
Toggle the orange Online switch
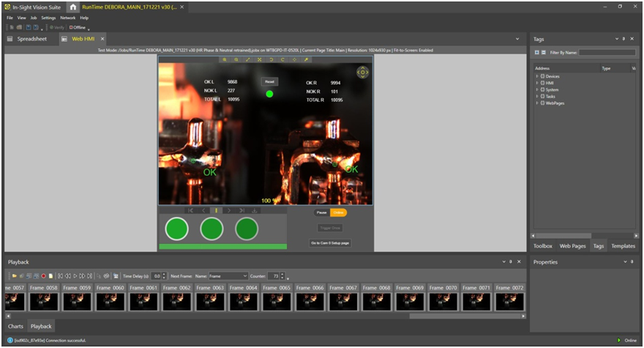[x=338, y=212]
